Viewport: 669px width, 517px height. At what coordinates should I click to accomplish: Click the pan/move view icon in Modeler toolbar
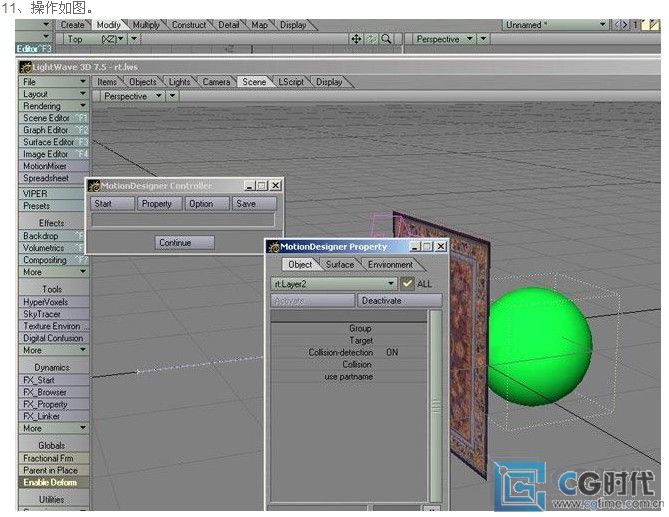356,39
